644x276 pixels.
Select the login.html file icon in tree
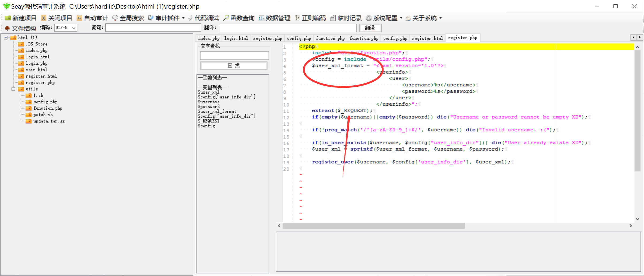point(21,57)
